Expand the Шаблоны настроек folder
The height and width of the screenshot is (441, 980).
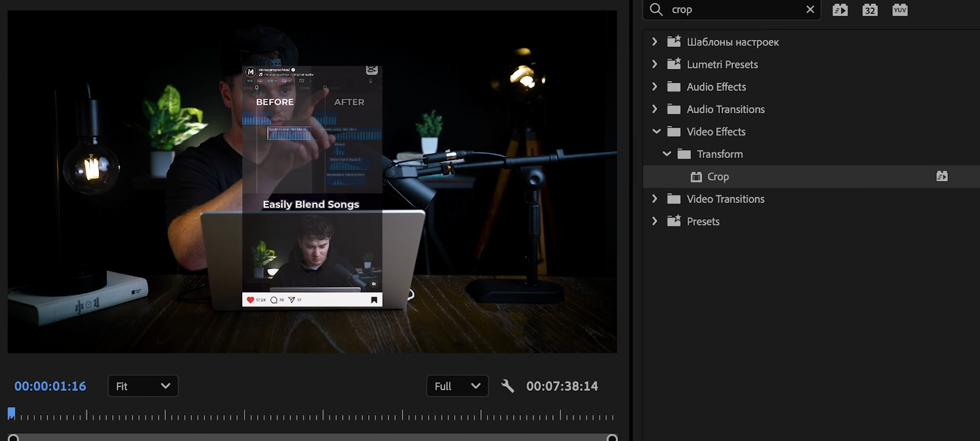[x=655, y=41]
